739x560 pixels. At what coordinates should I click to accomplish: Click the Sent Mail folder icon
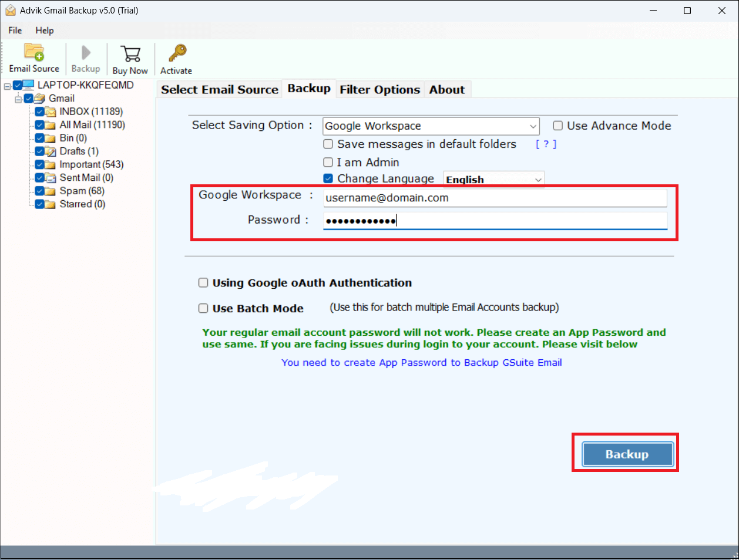pyautogui.click(x=51, y=178)
